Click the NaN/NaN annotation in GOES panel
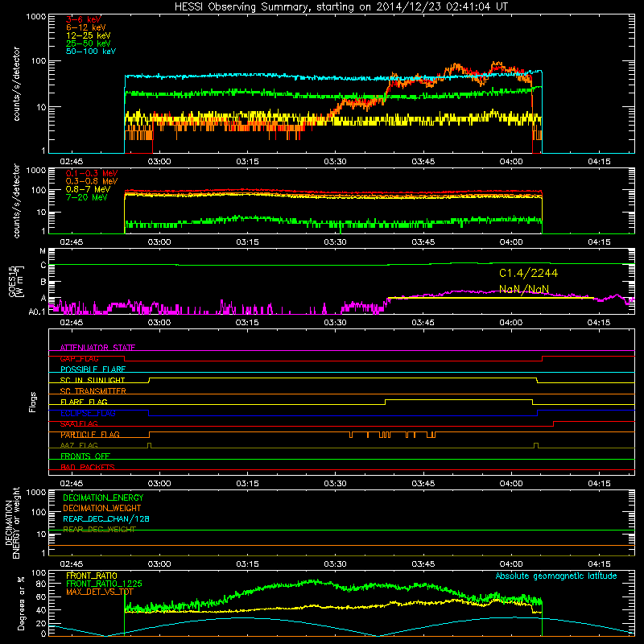The image size is (644, 644). (524, 289)
